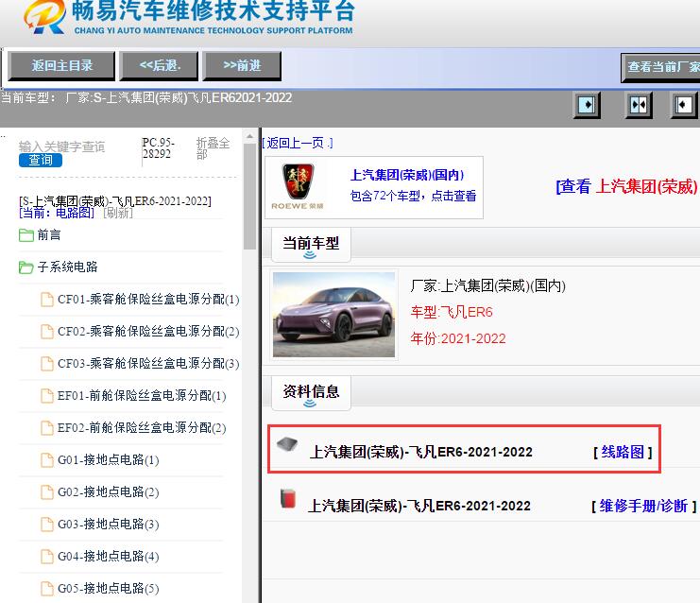The image size is (700, 603).
Task: Click the 年份:2021-2022 text
Action: coord(458,338)
